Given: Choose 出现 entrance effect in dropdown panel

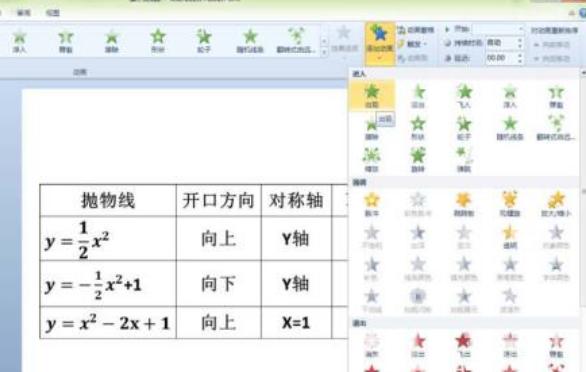Looking at the screenshot, I should 372,96.
